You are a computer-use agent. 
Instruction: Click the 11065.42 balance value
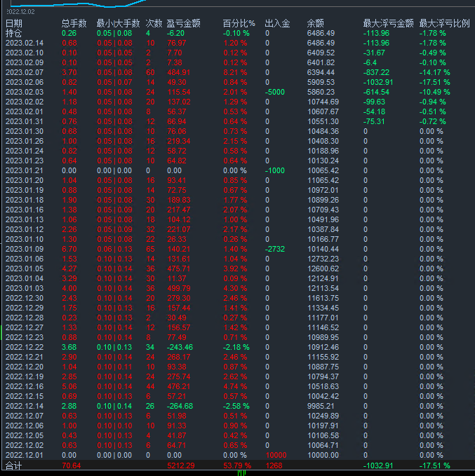tap(323, 180)
